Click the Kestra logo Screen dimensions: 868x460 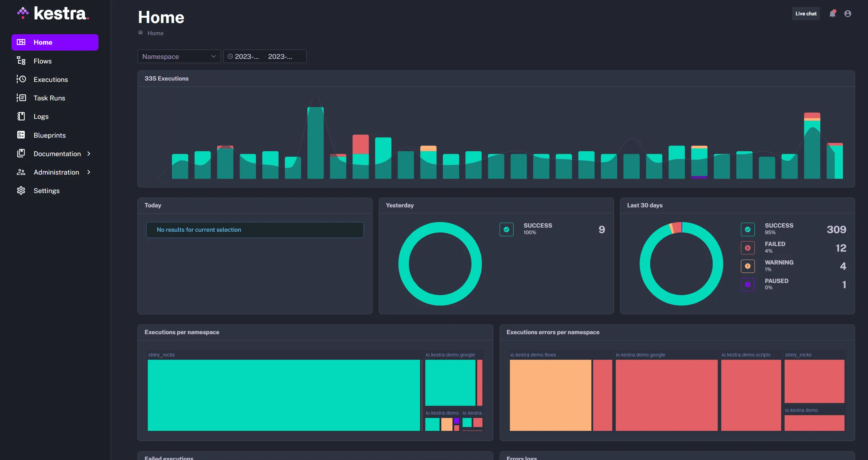pos(52,13)
